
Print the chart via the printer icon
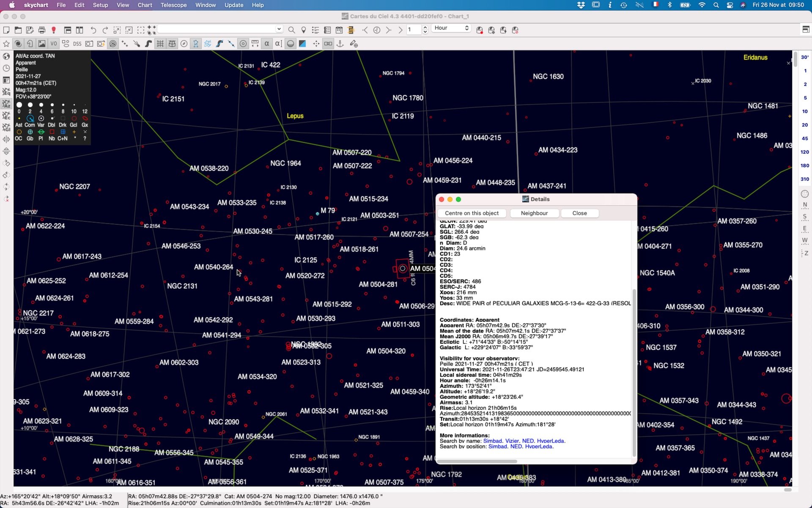tap(41, 30)
